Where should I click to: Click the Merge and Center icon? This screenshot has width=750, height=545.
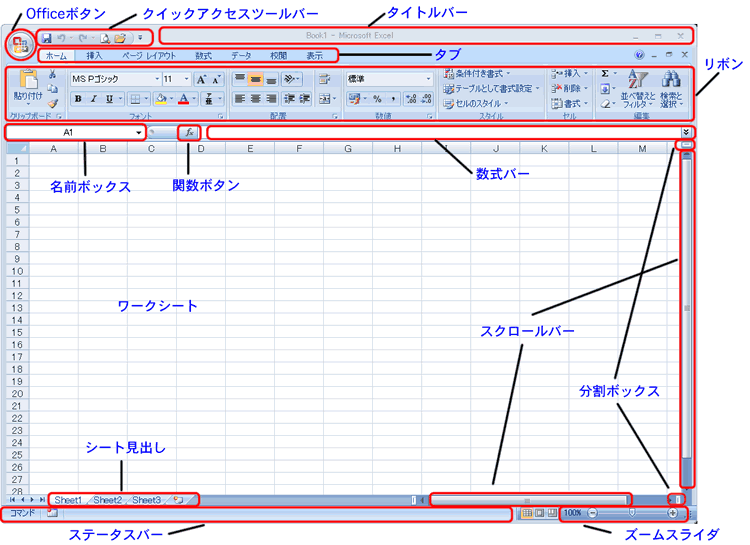tap(325, 99)
